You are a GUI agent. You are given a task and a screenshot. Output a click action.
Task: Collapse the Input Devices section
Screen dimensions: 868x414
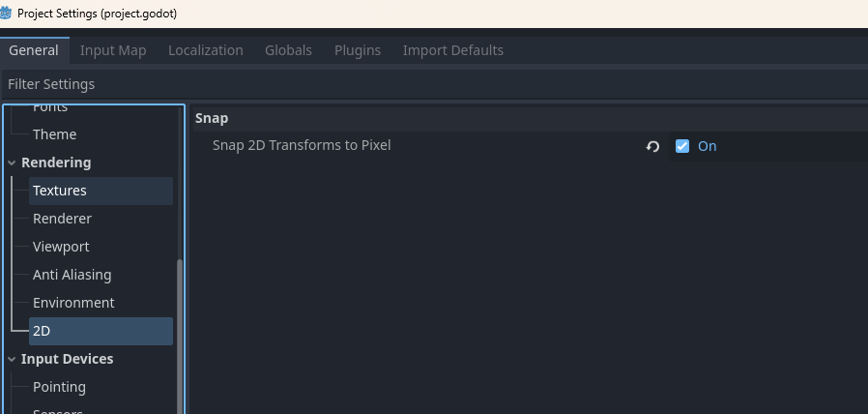click(13, 359)
